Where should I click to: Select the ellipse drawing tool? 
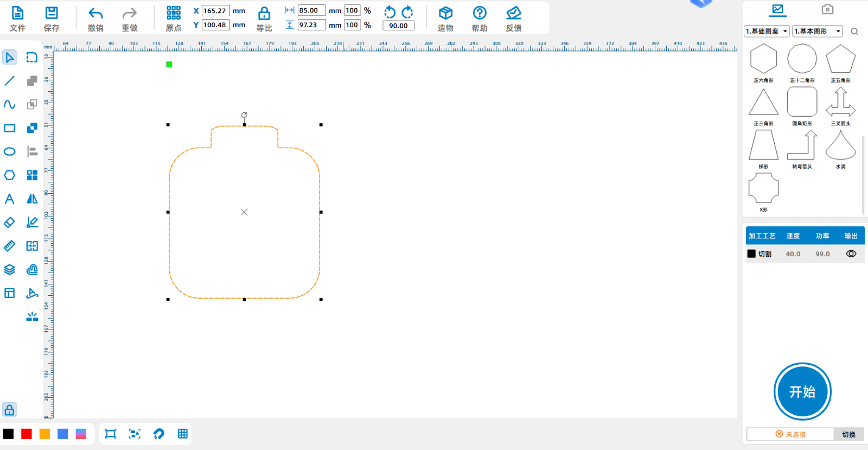coord(10,151)
